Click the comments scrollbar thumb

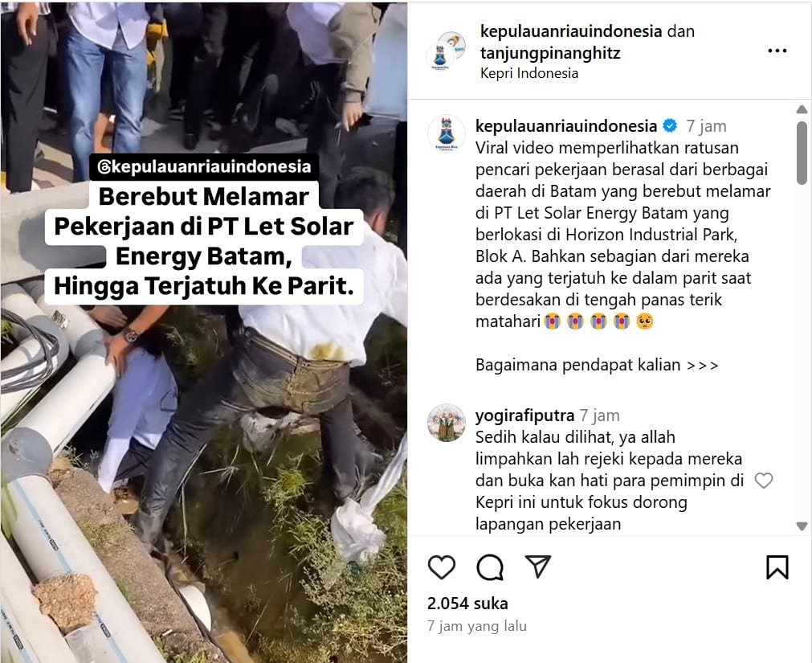pos(802,153)
